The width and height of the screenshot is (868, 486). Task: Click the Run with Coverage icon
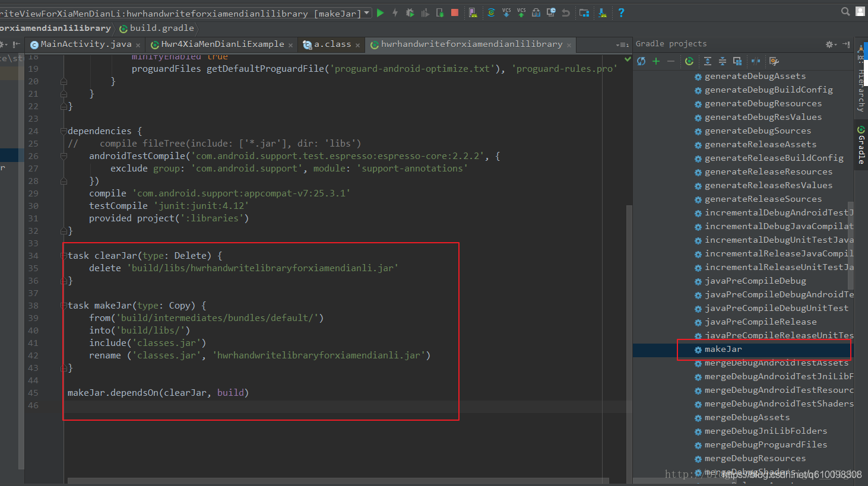click(425, 12)
